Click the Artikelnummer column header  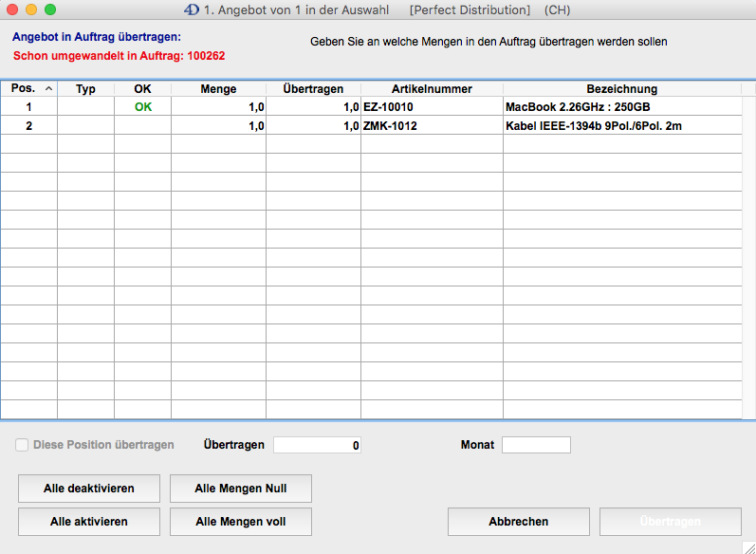432,89
